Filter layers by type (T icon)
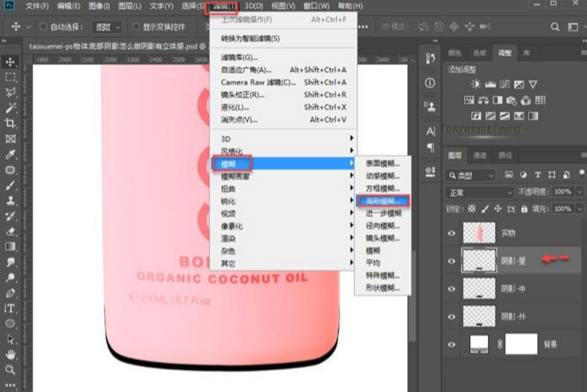Viewport: 587px width, 392px height. point(538,174)
